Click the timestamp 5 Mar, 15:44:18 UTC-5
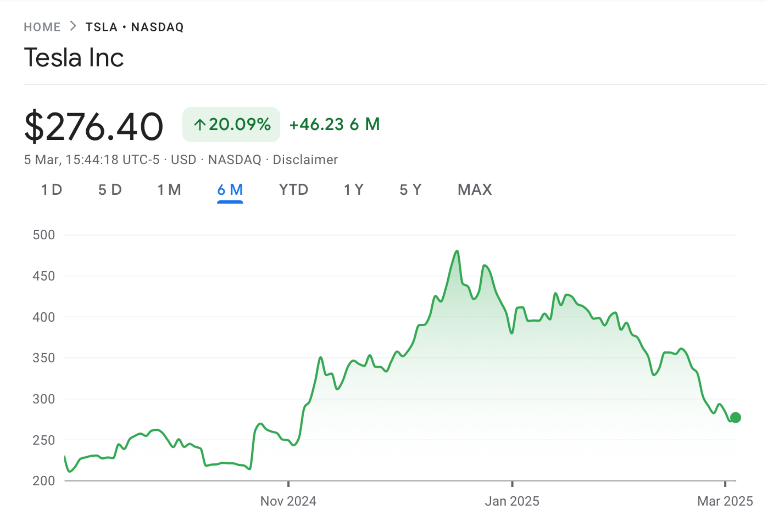The image size is (766, 532). pos(92,160)
